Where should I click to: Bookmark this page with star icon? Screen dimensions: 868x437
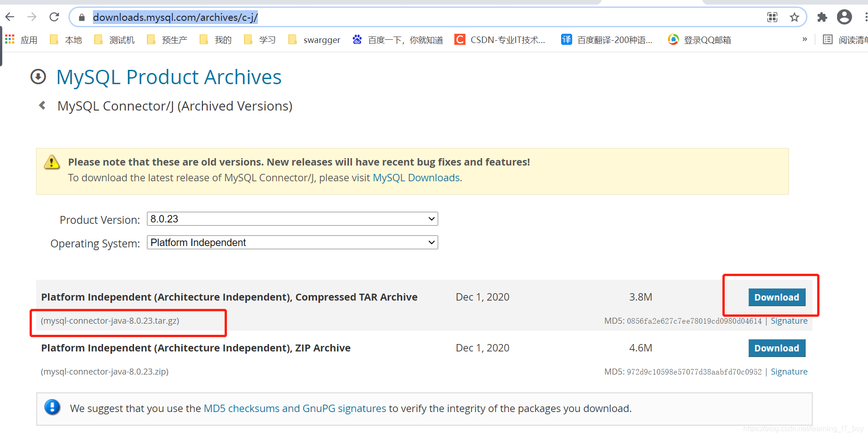[795, 17]
